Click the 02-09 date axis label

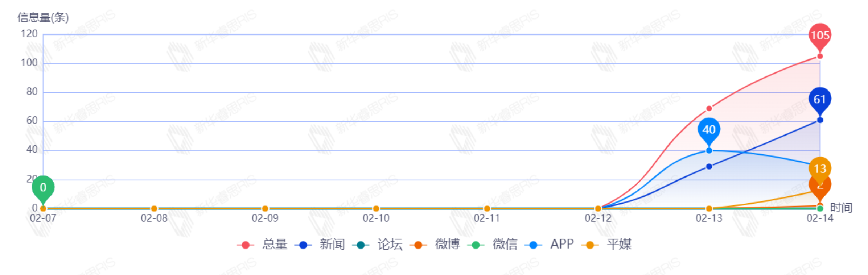(x=265, y=218)
